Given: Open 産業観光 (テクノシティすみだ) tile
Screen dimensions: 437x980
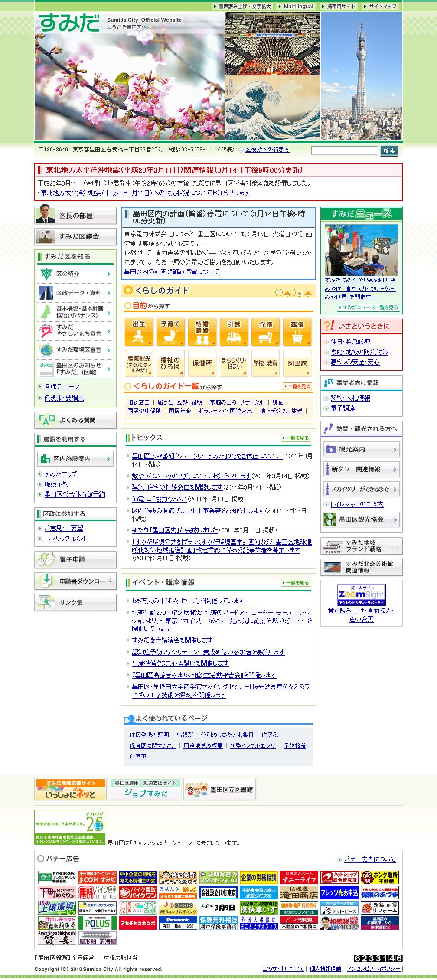Looking at the screenshot, I should click(139, 363).
